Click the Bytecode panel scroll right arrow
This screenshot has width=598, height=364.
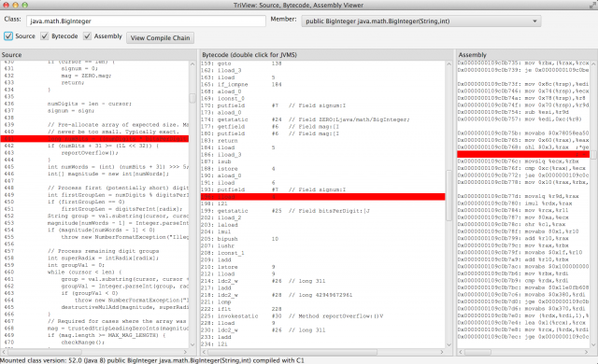442,352
